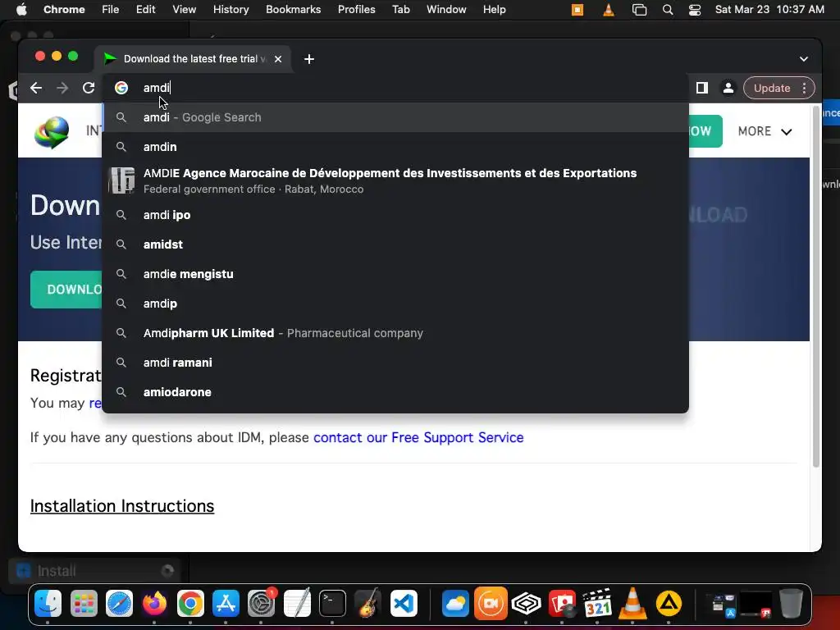
Task: Expand the tab search chevron
Action: tap(804, 59)
